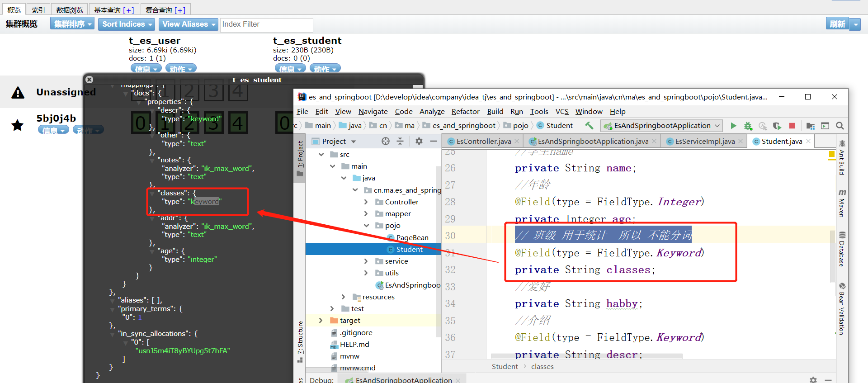Open the EsAndSpringbootApplication run configuration dropdown
The image size is (868, 383).
pos(661,126)
